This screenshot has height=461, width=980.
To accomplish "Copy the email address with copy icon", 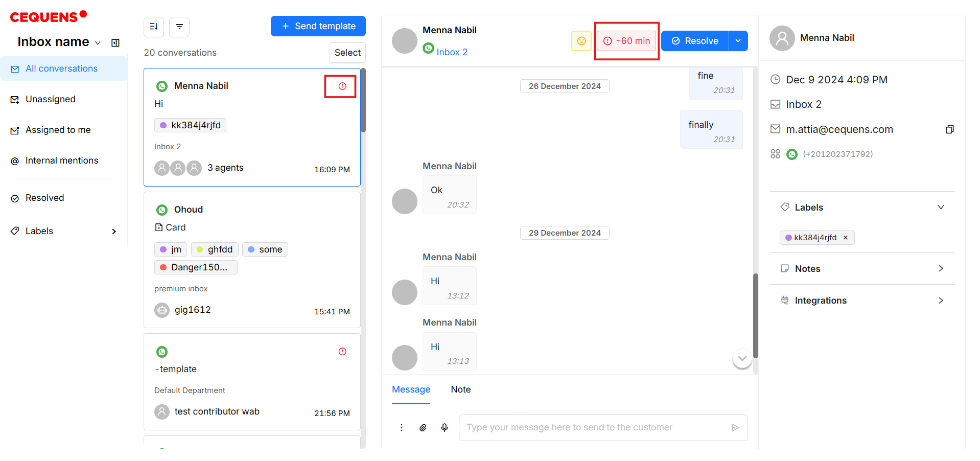I will coord(950,130).
